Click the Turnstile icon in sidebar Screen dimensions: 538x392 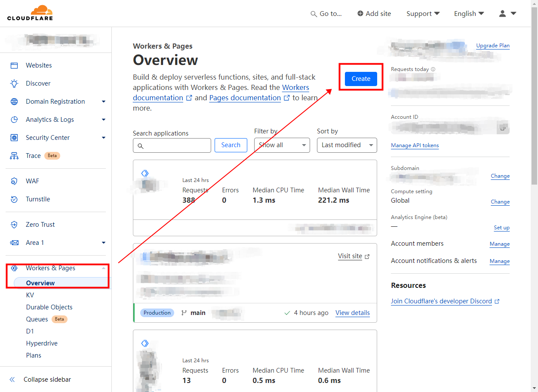[14, 199]
